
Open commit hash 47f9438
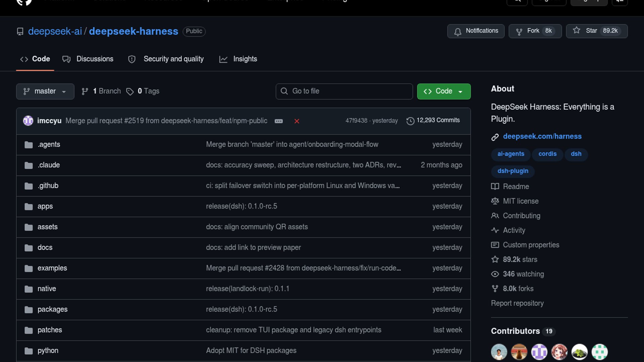tap(356, 121)
